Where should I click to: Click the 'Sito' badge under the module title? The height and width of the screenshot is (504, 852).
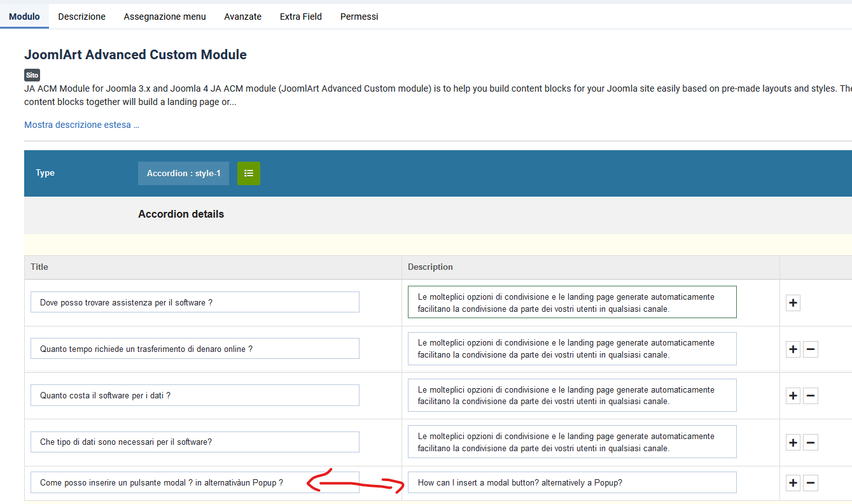pos(32,75)
